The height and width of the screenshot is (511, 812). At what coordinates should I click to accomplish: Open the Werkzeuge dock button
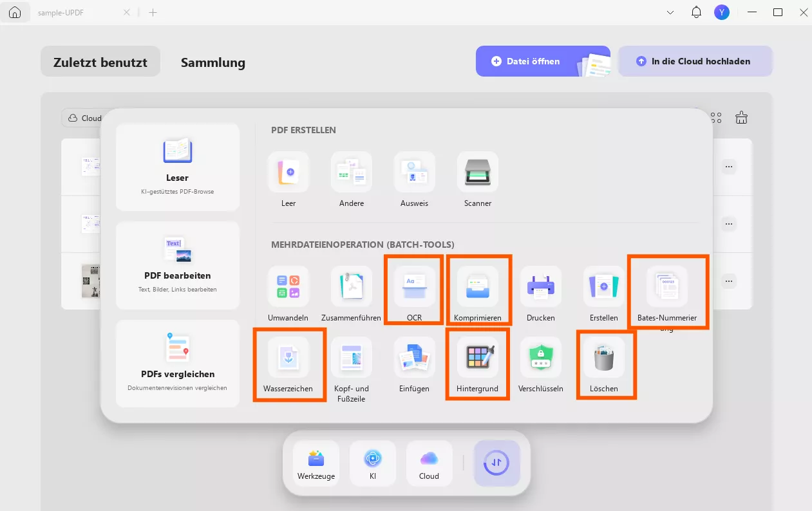tap(316, 463)
